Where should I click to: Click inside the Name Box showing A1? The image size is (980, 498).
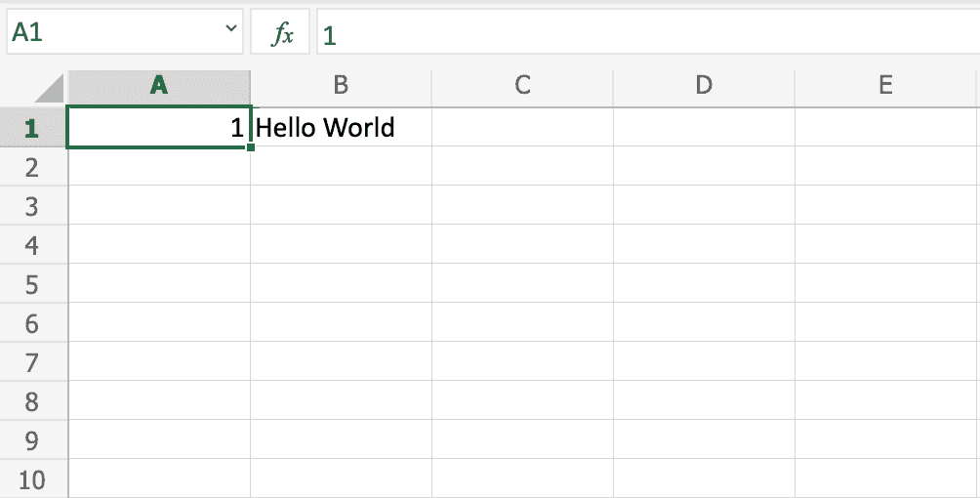tap(107, 34)
